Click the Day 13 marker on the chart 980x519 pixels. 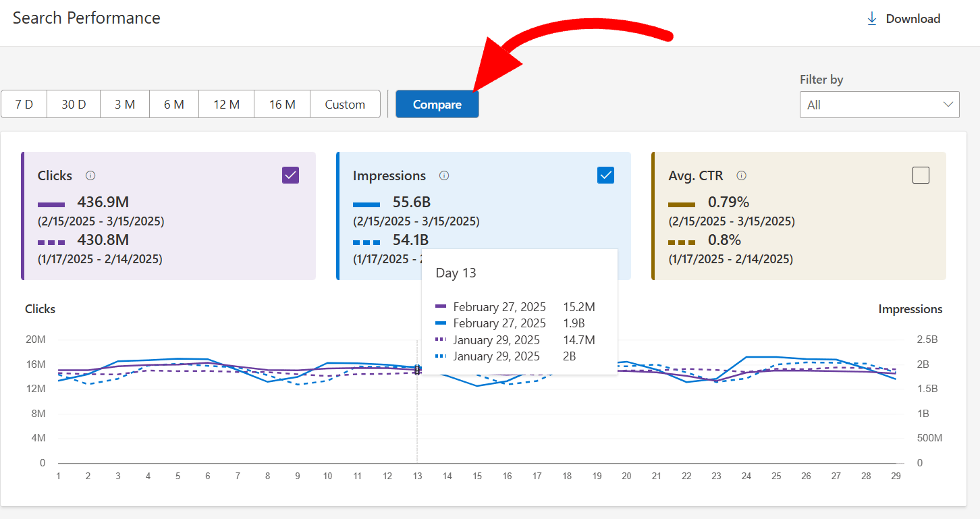point(418,370)
